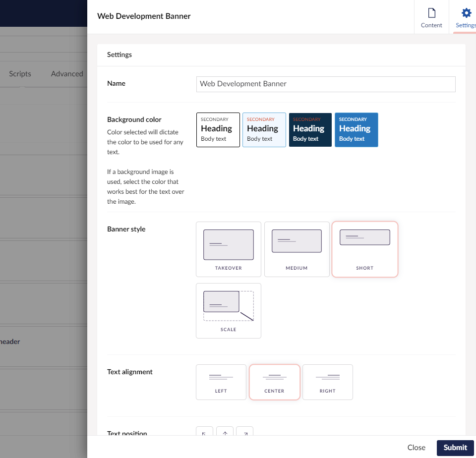Viewport: 476px width, 458px height.
Task: Choose the Medium banner style
Action: tap(297, 249)
